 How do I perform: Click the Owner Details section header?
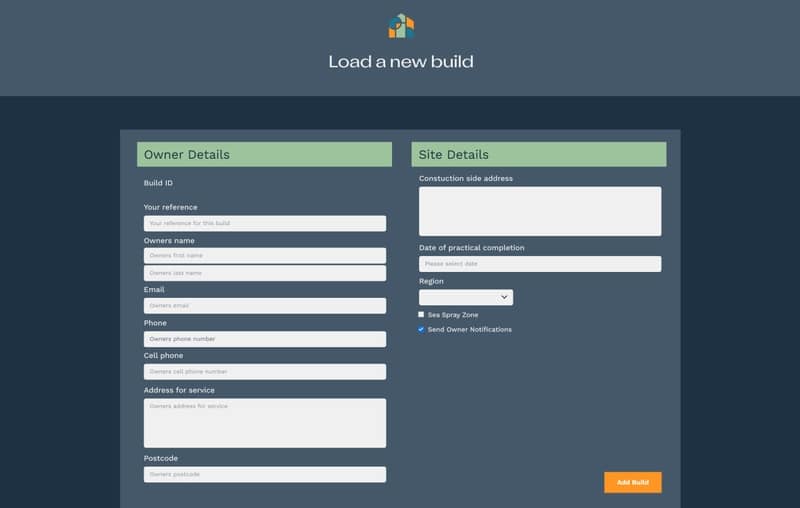pyautogui.click(x=264, y=154)
